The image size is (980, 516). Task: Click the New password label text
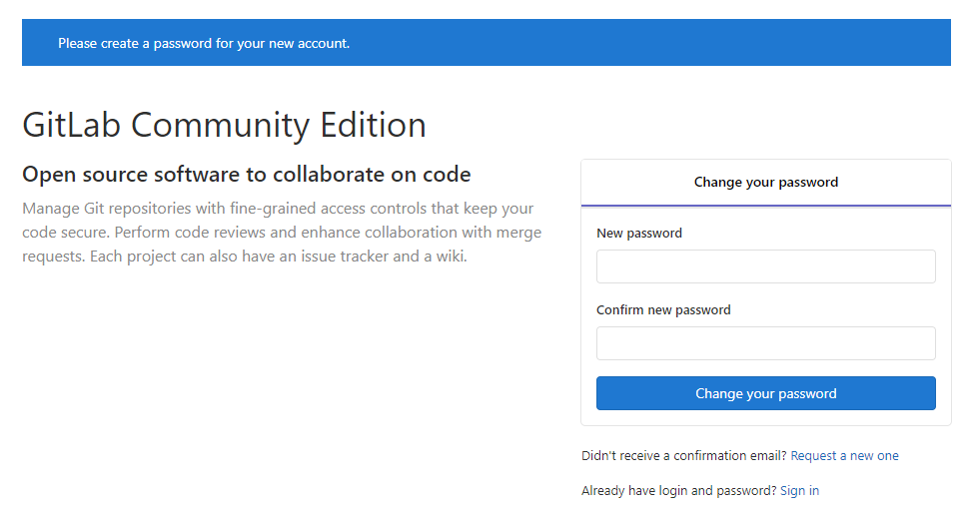(x=639, y=234)
